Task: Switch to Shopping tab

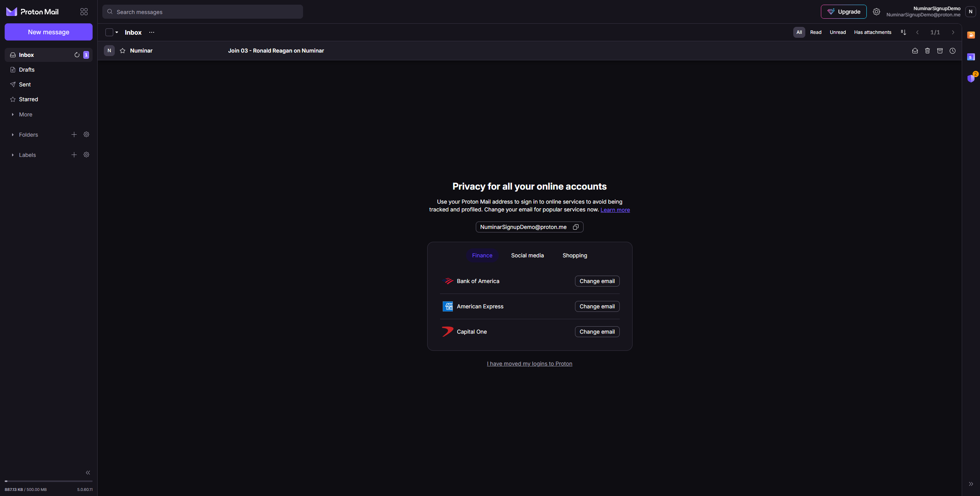Action: [575, 255]
